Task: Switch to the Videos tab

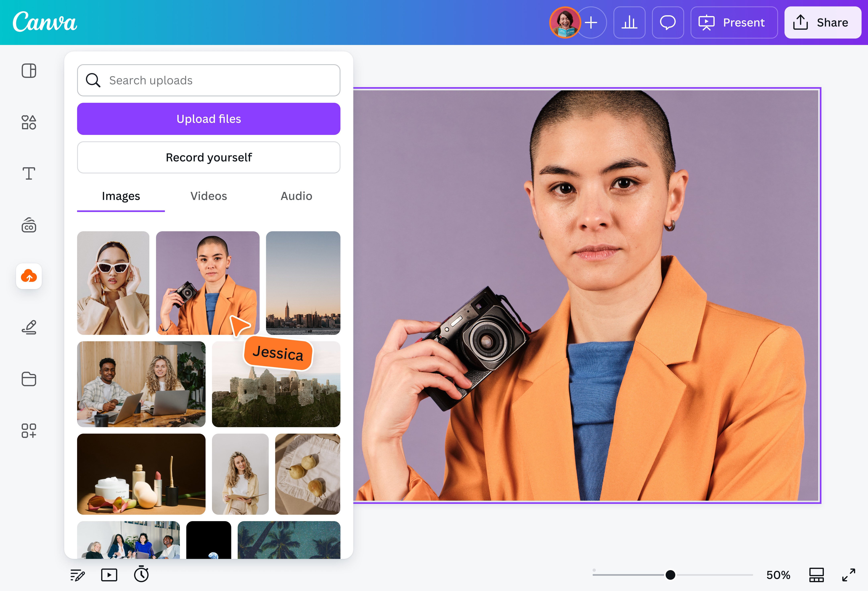Action: pos(208,196)
